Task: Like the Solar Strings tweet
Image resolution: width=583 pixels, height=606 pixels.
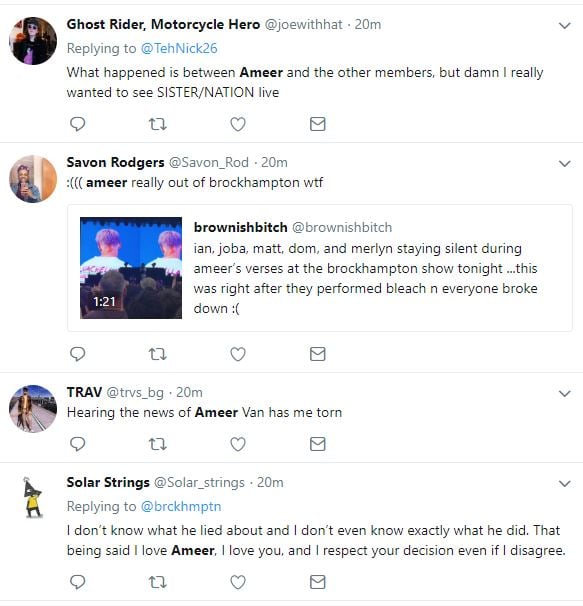Action: point(238,582)
